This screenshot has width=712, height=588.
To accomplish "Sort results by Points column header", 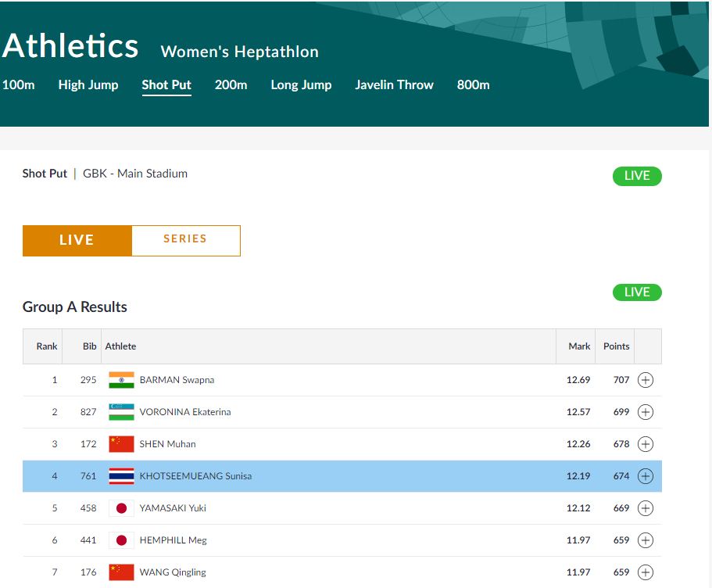I will [616, 346].
